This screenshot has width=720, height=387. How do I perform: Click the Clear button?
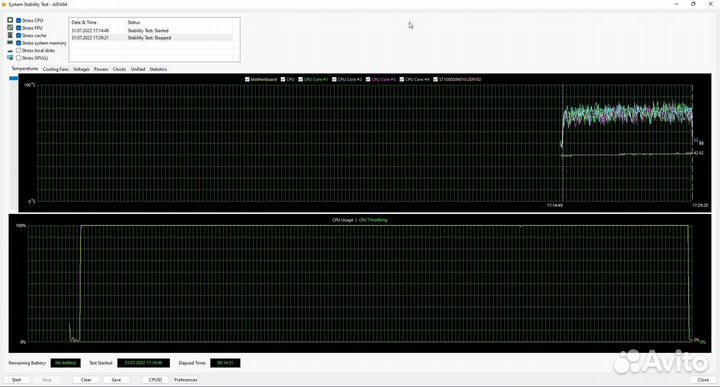[86, 380]
